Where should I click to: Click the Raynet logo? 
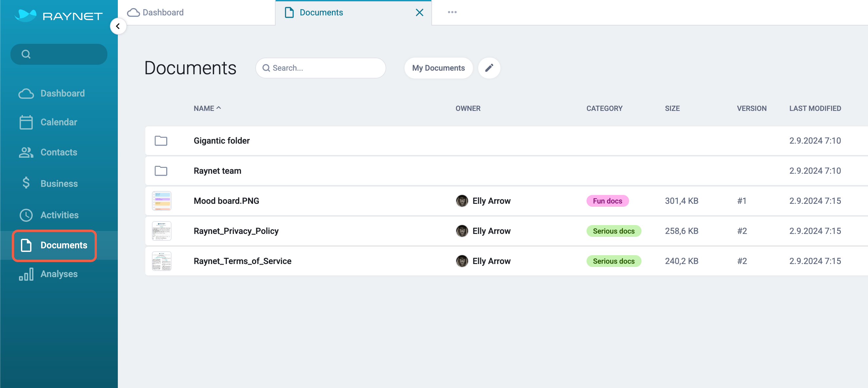pyautogui.click(x=59, y=15)
